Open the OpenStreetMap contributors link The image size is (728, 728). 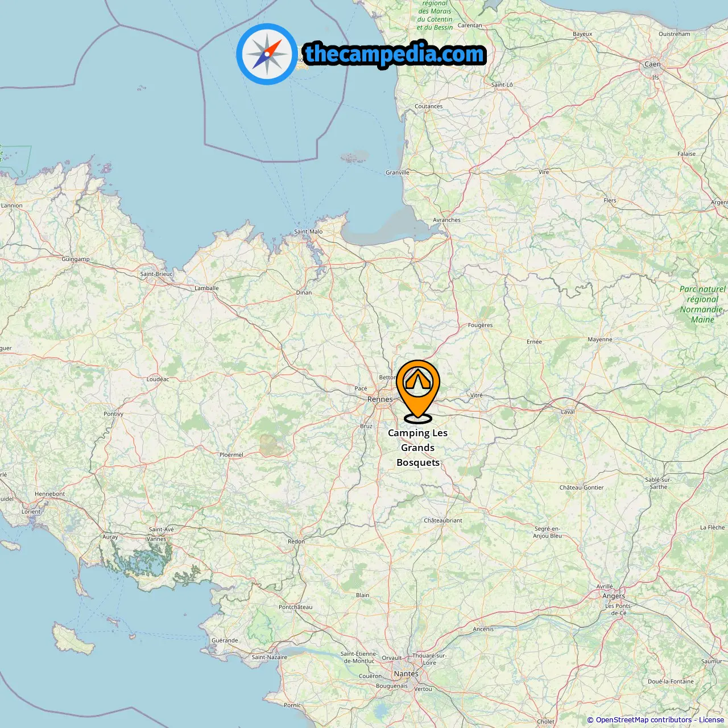643,719
